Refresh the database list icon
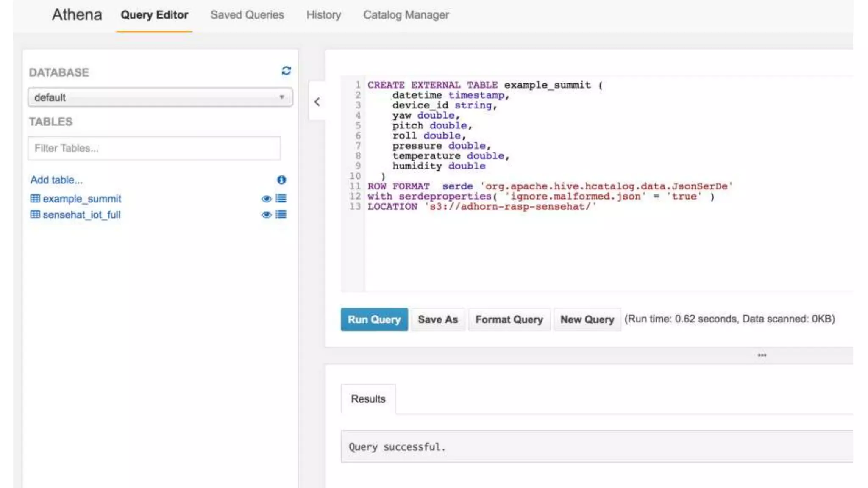The height and width of the screenshot is (488, 868). coord(286,71)
